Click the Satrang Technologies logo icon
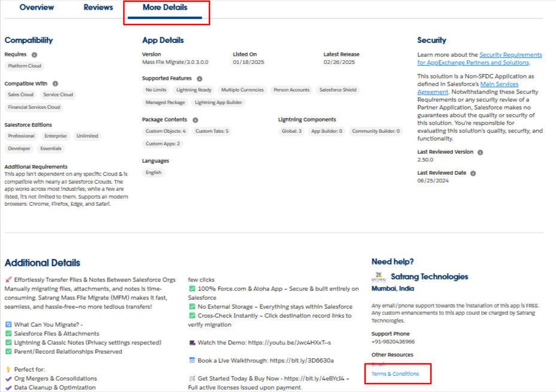556x392 pixels. [x=379, y=277]
